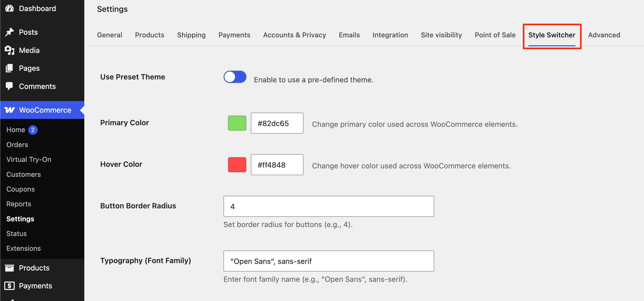Open the red Hover Color swatch
The height and width of the screenshot is (301, 644).
pyautogui.click(x=237, y=165)
